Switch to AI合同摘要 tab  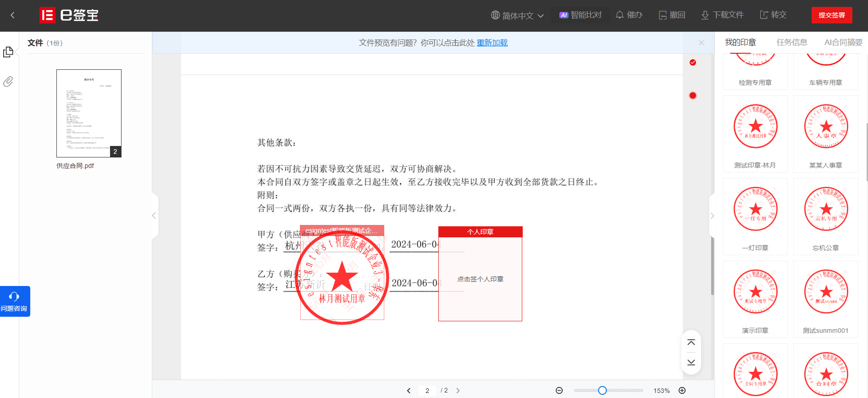click(x=843, y=42)
